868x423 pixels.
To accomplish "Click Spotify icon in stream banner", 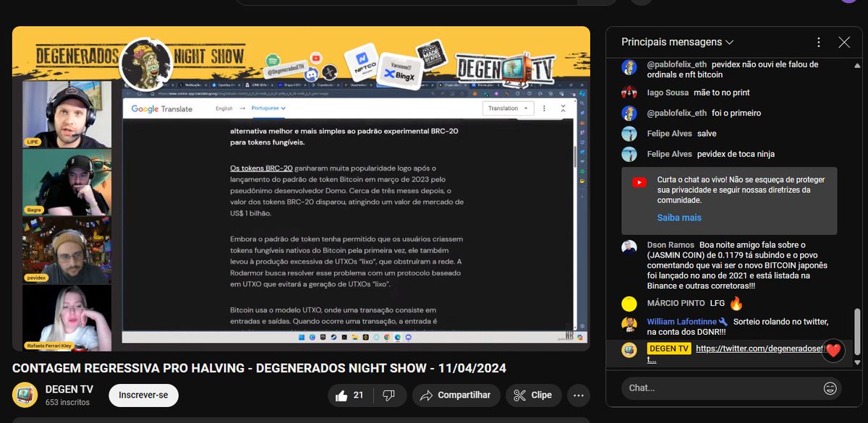I will tap(273, 59).
